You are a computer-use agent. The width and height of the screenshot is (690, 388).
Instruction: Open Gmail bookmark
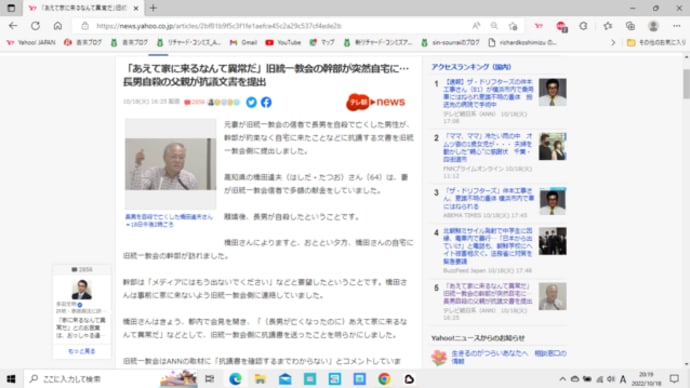pos(243,42)
